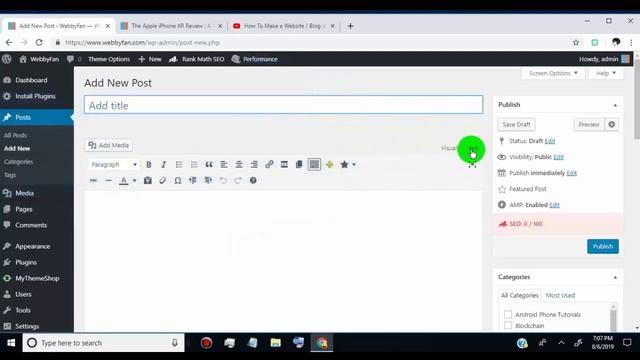Insert or edit a link
The height and width of the screenshot is (360, 640).
(x=269, y=164)
